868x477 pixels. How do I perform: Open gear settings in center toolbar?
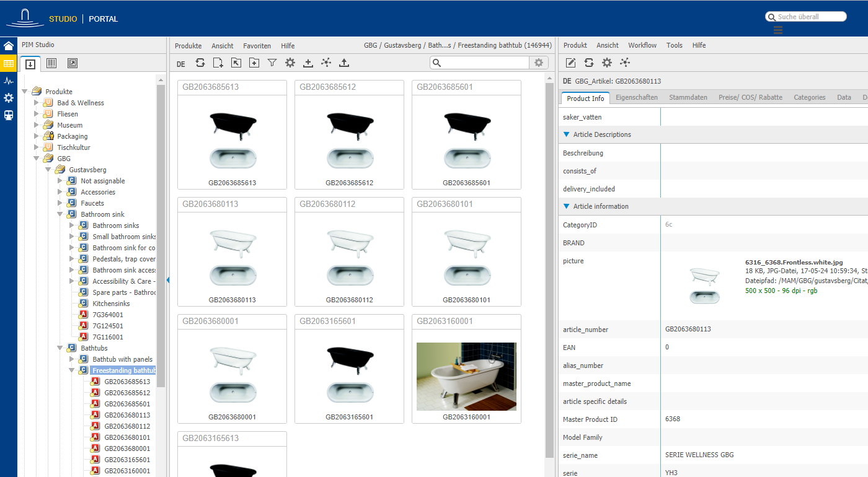coord(290,63)
